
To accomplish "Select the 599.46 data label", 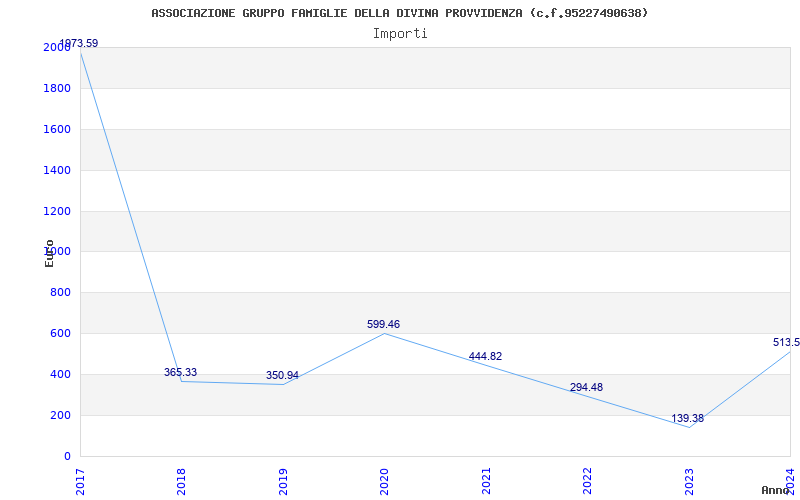I will pyautogui.click(x=384, y=324).
